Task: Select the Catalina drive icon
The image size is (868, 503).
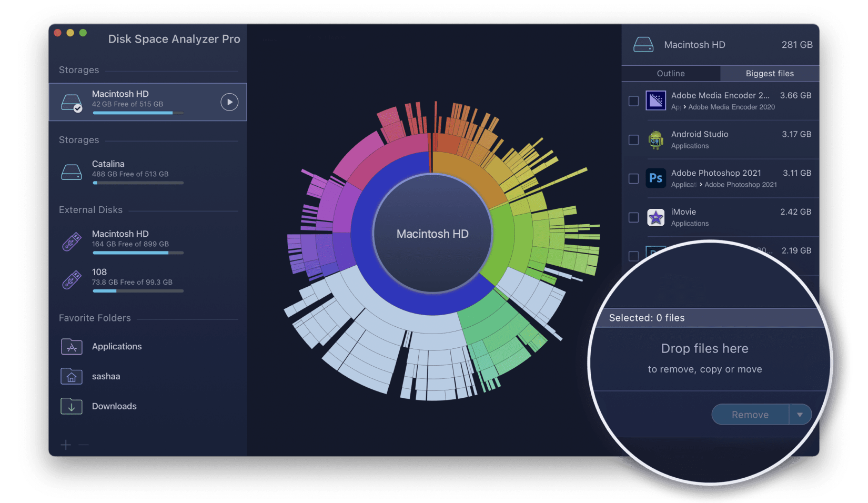Action: tap(72, 172)
